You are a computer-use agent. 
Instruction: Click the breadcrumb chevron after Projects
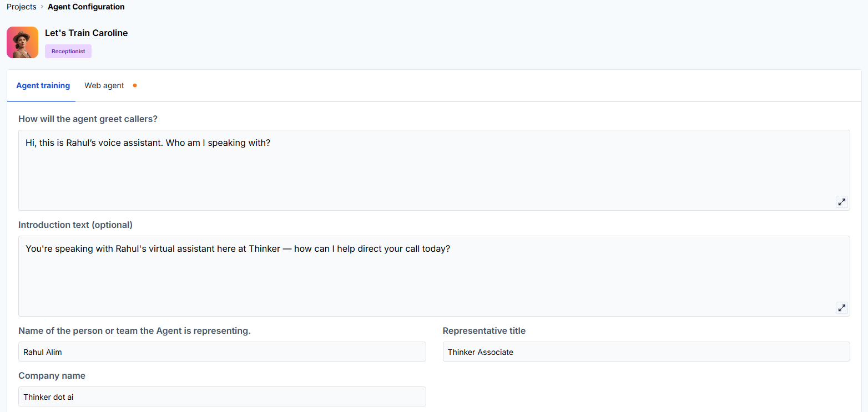42,7
